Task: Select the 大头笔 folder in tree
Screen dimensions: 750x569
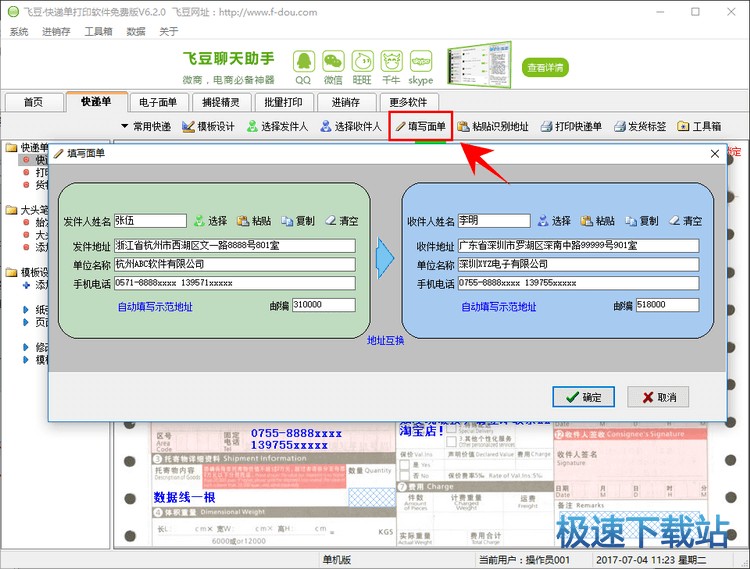Action: click(x=27, y=210)
